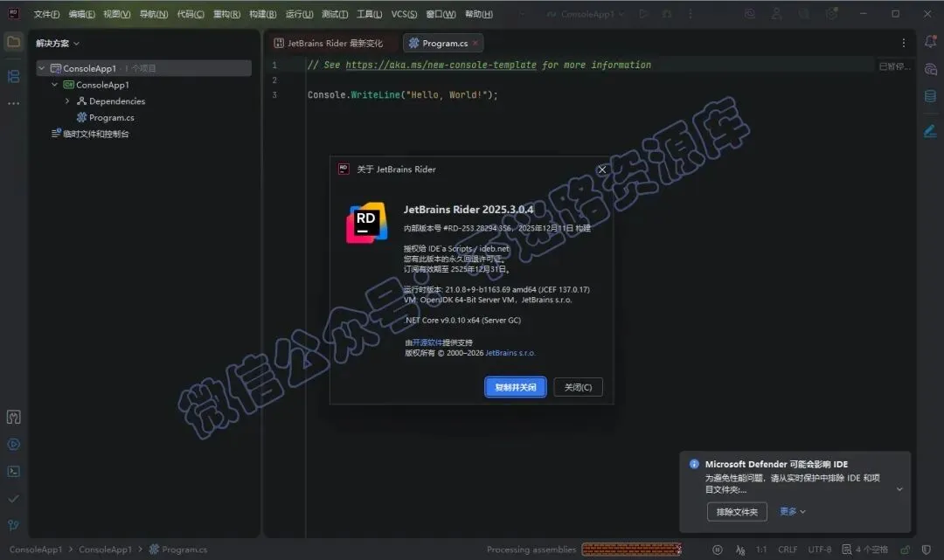Collapse the Defender notification chevron
Screen dimensions: 944x560
click(x=899, y=489)
